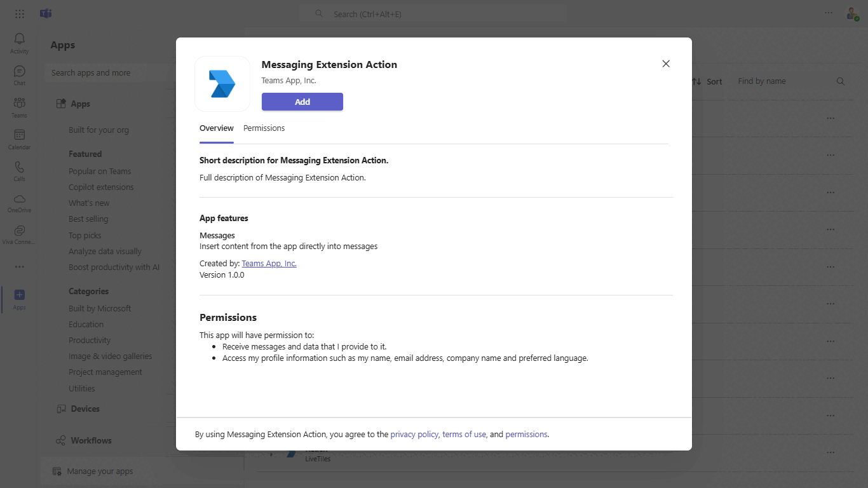Select Copilot extensions category
Screen dimensions: 868x488
pos(101,187)
